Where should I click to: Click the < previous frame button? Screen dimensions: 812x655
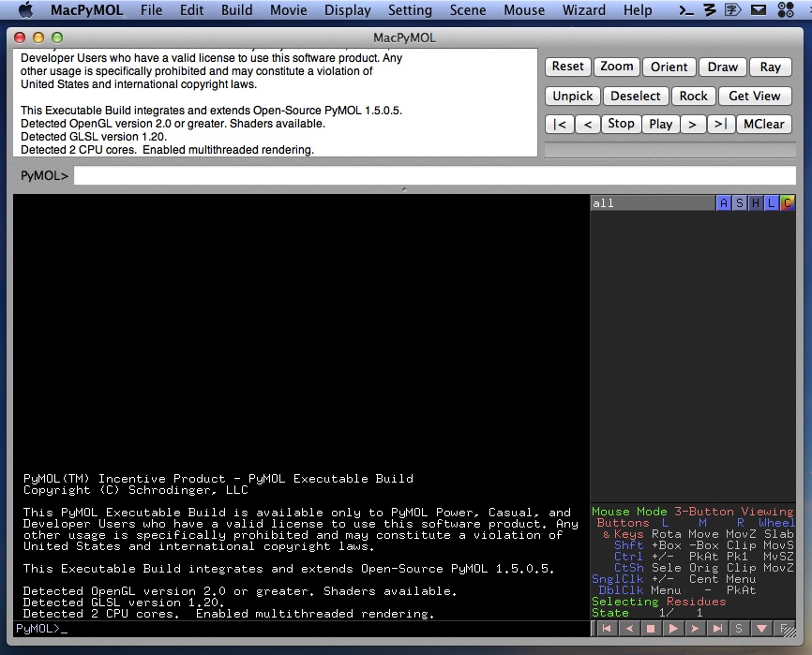pyautogui.click(x=588, y=125)
